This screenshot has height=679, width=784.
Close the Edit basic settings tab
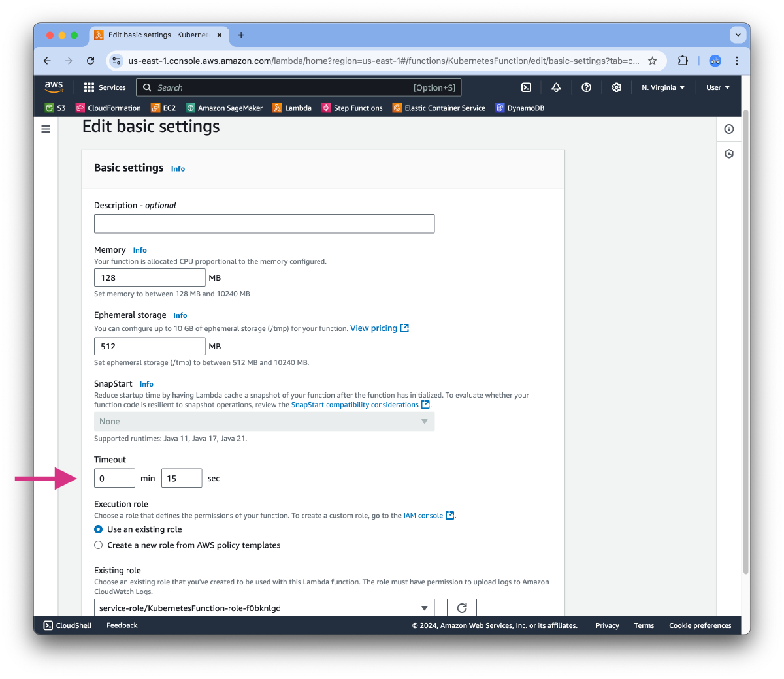pos(220,35)
